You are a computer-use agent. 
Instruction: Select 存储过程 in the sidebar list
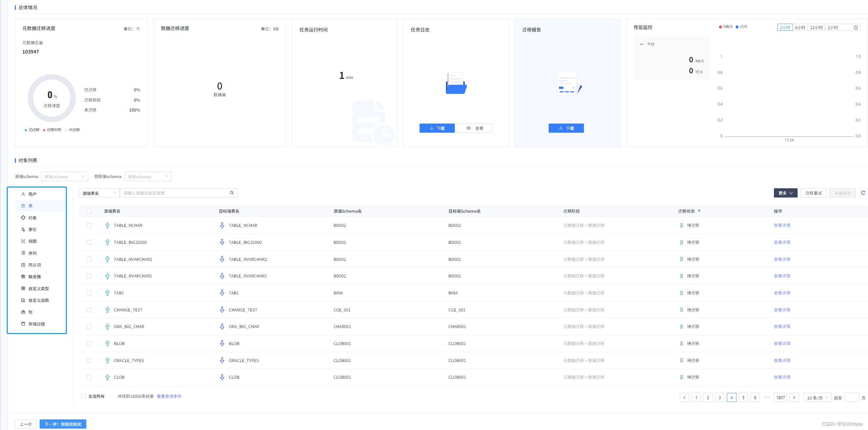pyautogui.click(x=36, y=324)
